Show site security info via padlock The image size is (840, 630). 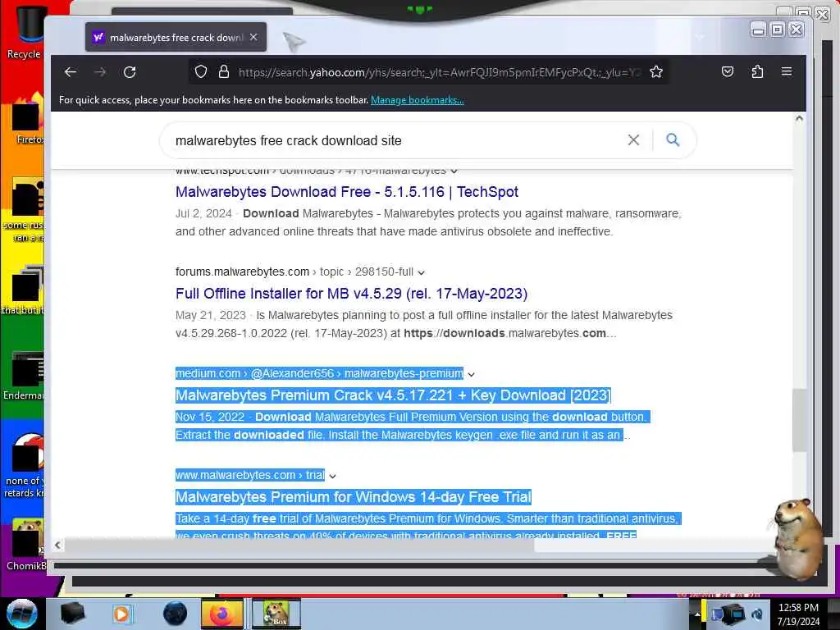[224, 72]
